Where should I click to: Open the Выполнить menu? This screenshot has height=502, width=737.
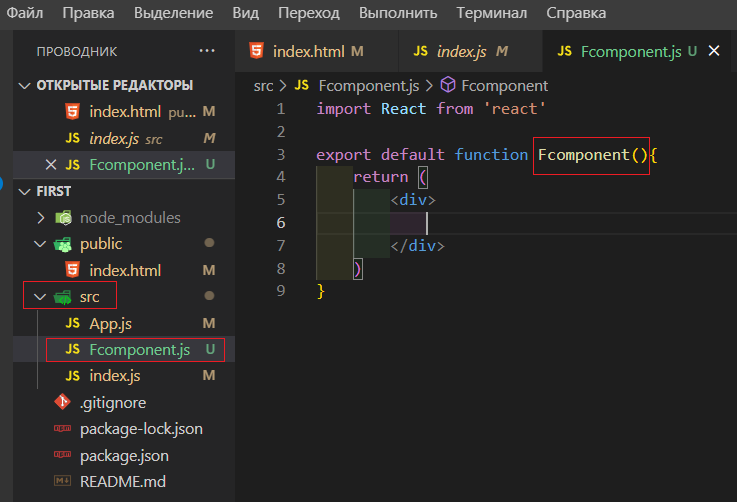[398, 13]
